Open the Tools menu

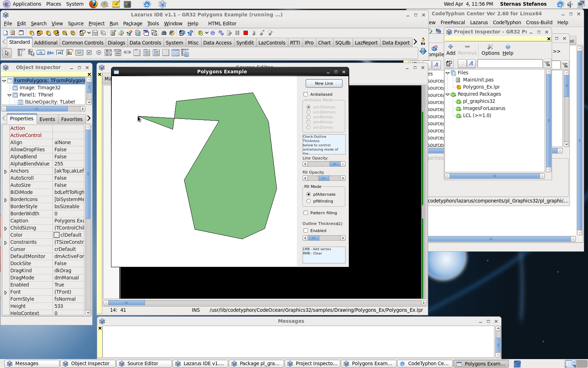(153, 23)
